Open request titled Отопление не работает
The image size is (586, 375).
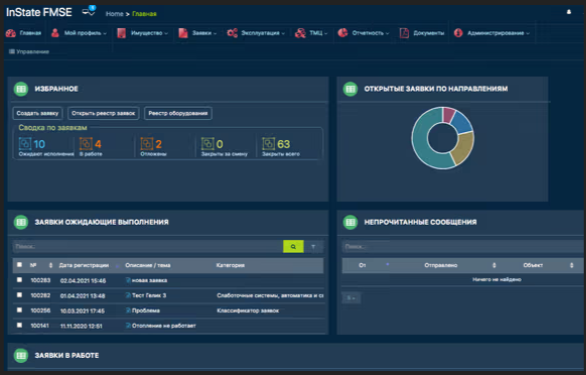(x=164, y=326)
